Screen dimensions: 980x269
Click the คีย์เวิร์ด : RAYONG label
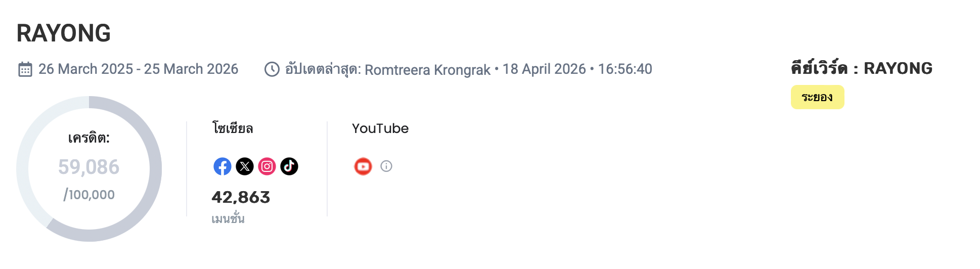click(x=862, y=68)
